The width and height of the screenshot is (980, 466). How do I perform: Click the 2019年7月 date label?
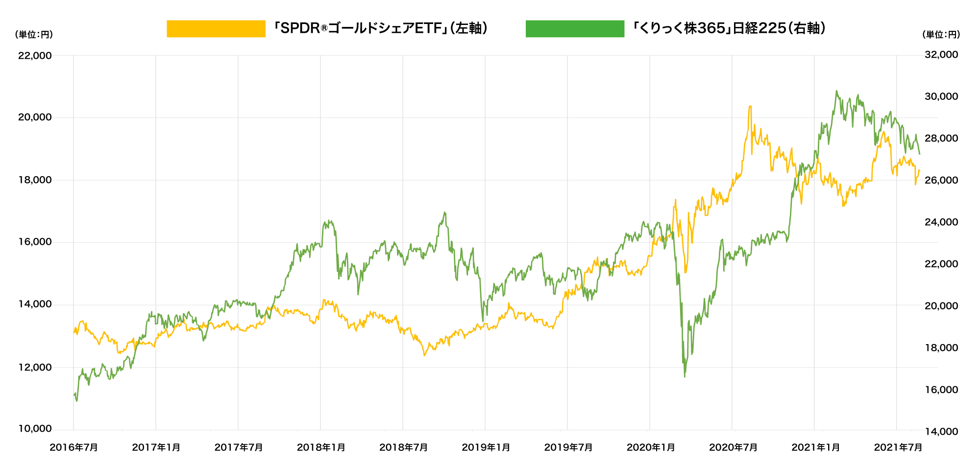568,447
